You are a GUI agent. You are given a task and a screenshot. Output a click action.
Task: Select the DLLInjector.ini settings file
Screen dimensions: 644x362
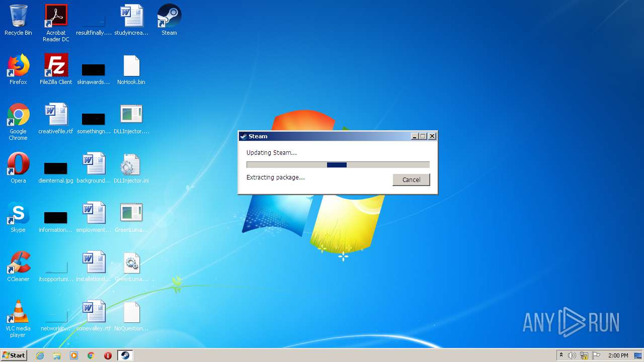coord(131,168)
